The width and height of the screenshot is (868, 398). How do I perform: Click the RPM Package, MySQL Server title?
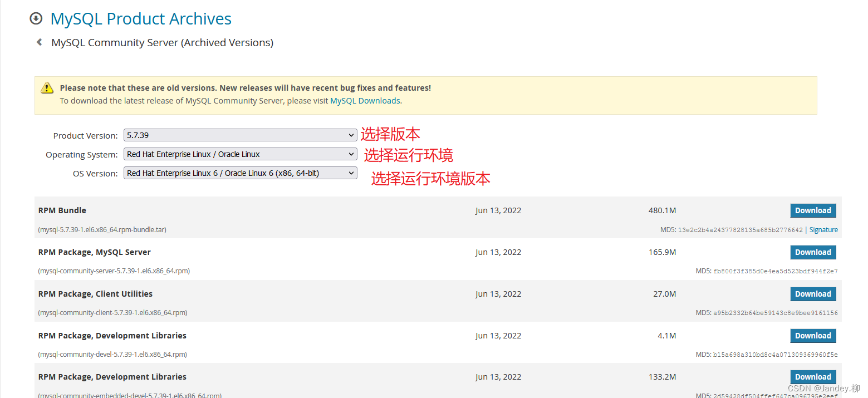click(95, 252)
